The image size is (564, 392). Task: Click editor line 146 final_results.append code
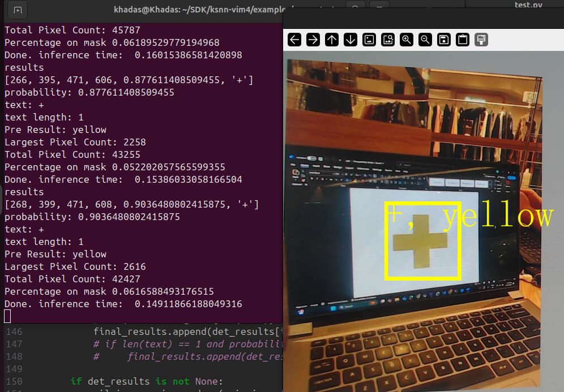coord(188,331)
